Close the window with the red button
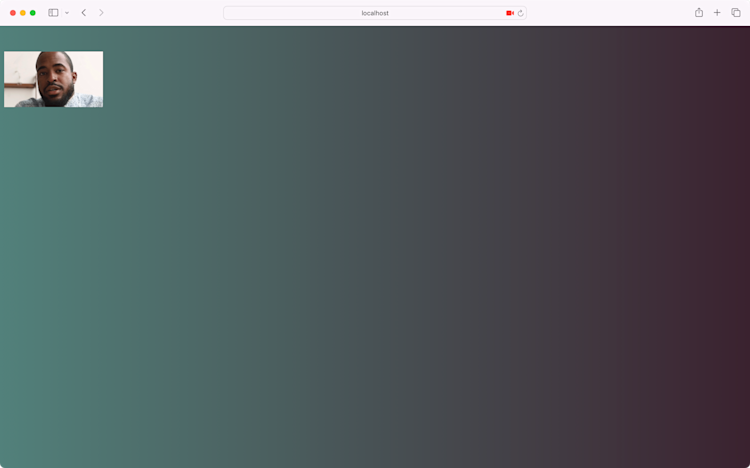Viewport: 750px width, 468px height. pos(13,13)
